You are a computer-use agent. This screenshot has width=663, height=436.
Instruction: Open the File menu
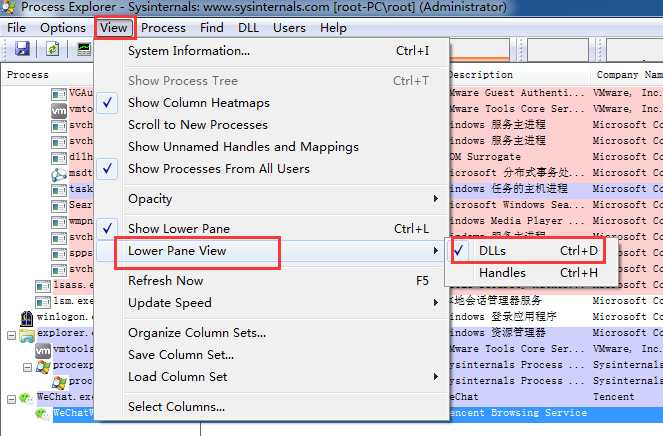click(x=16, y=28)
